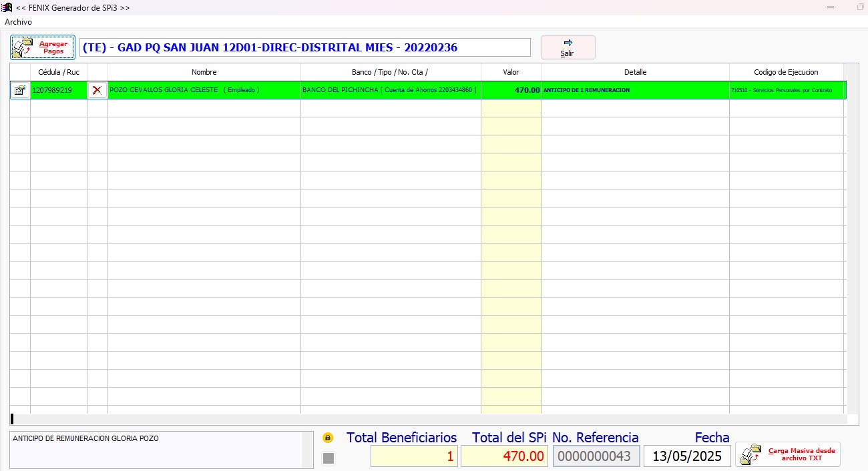Image resolution: width=868 pixels, height=471 pixels.
Task: Click the Valor column header
Action: [511, 72]
